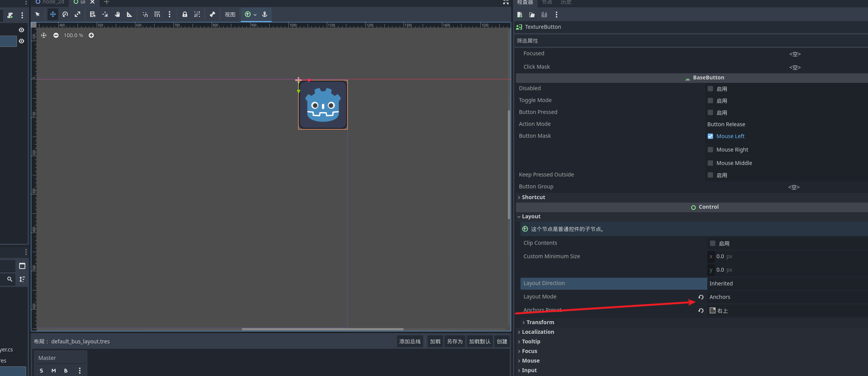Screen dimensions: 868x376
Task: Click the load resource folder icon
Action: 532,15
